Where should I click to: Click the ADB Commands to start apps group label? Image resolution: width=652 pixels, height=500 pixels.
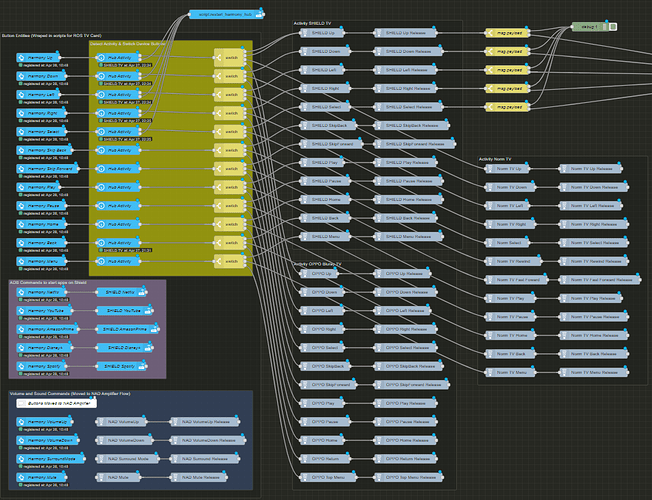coord(48,282)
